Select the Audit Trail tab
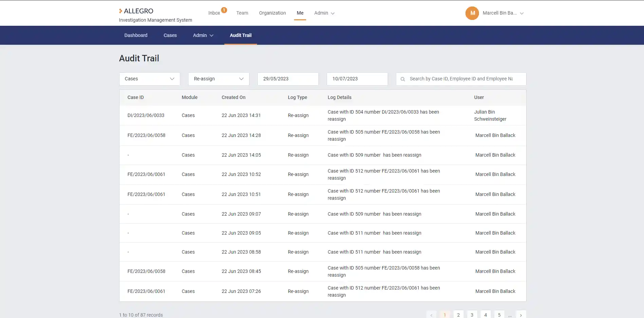This screenshot has height=318, width=644. pos(241,35)
